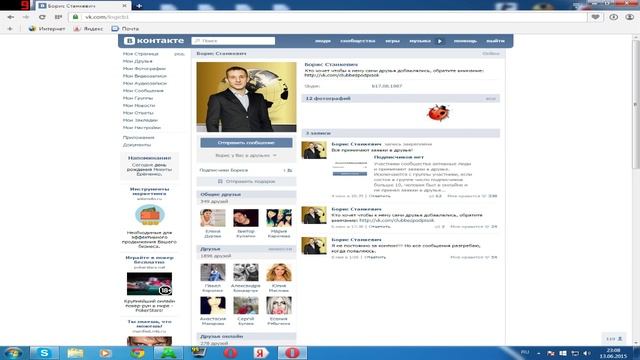Image resolution: width=640 pixels, height=360 pixels.
Task: Open the PokerStars ad image
Action: 149,284
